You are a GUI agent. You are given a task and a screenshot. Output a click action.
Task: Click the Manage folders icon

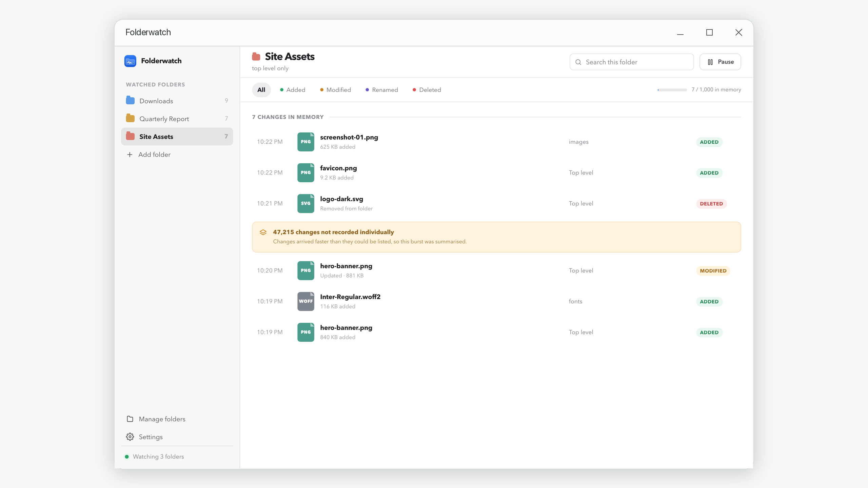click(130, 419)
